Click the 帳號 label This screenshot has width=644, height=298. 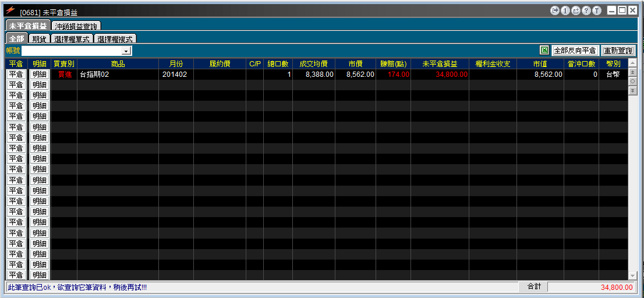click(13, 51)
